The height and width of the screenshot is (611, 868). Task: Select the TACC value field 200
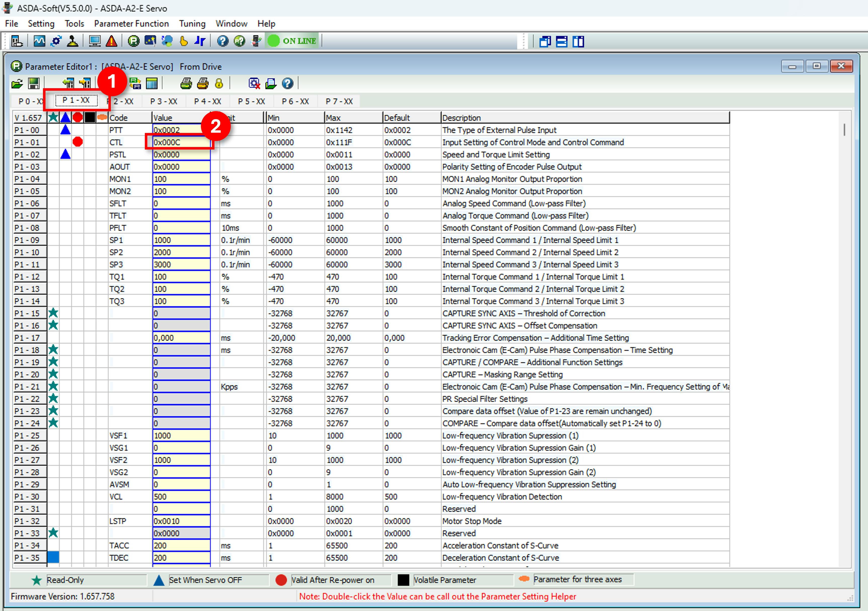(182, 545)
